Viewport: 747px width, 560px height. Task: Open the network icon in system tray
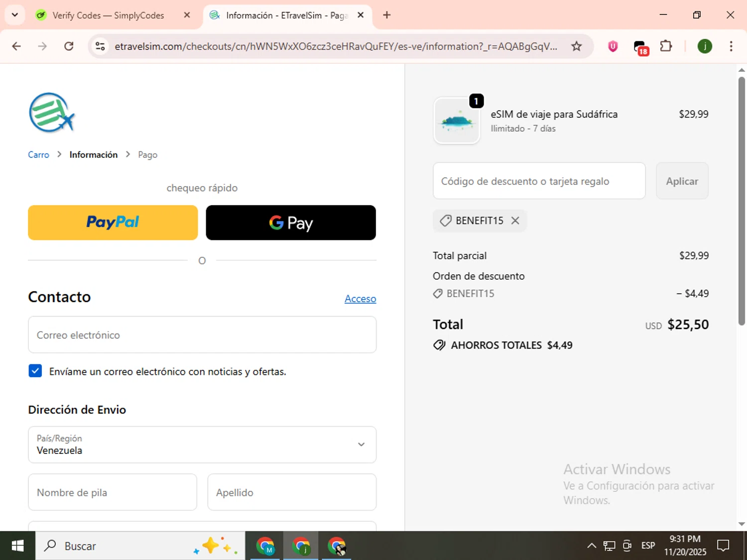point(609,546)
